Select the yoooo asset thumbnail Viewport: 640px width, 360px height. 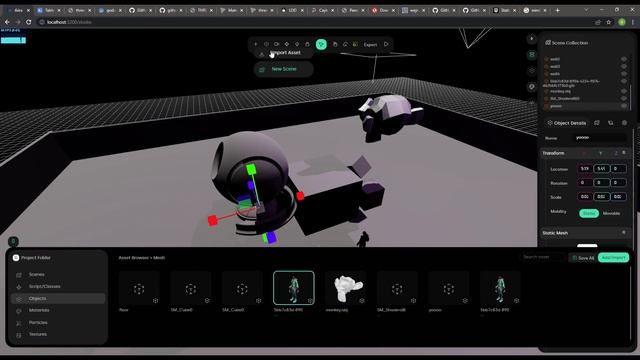[449, 288]
